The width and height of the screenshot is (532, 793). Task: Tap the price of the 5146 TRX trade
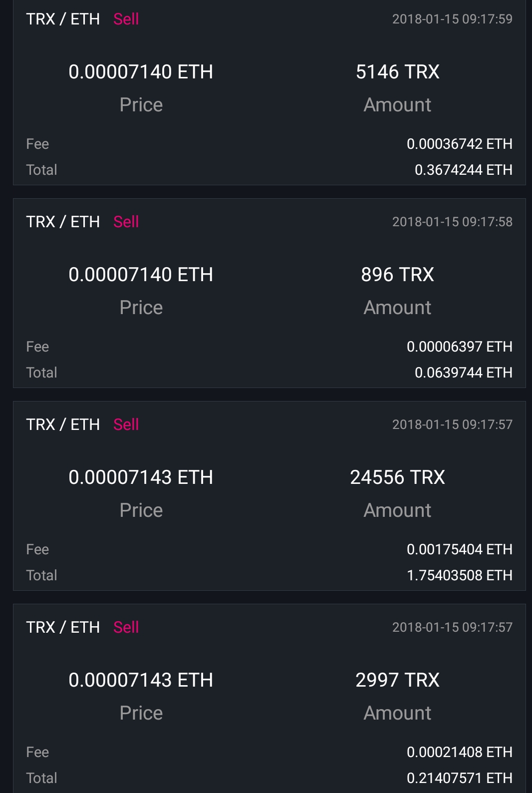coord(141,72)
